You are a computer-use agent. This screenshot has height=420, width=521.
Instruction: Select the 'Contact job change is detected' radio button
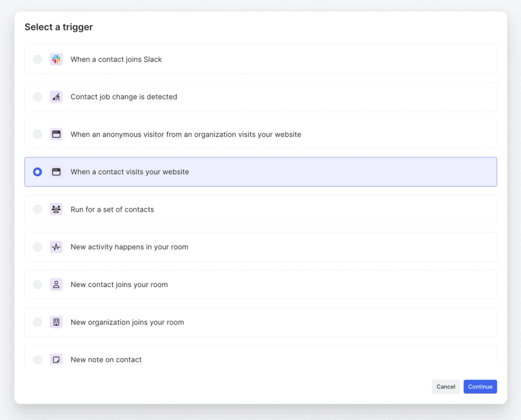(x=38, y=97)
